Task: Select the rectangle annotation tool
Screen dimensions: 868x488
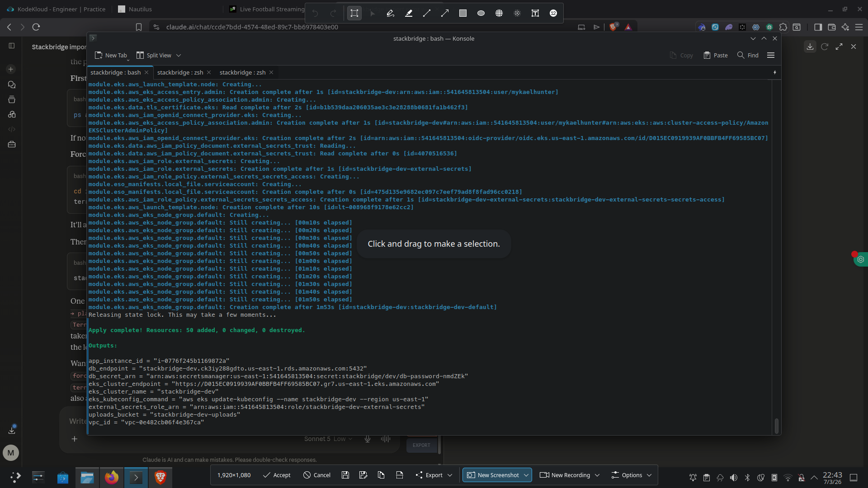Action: pyautogui.click(x=463, y=13)
